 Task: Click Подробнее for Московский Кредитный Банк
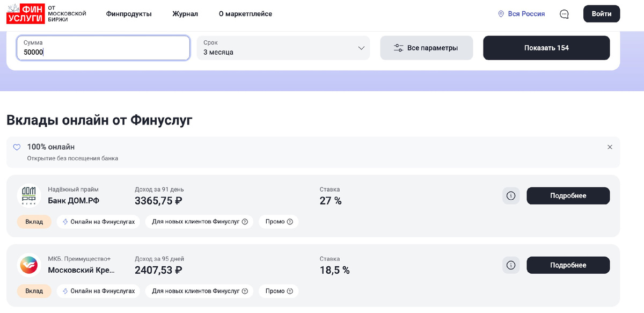[x=568, y=265]
